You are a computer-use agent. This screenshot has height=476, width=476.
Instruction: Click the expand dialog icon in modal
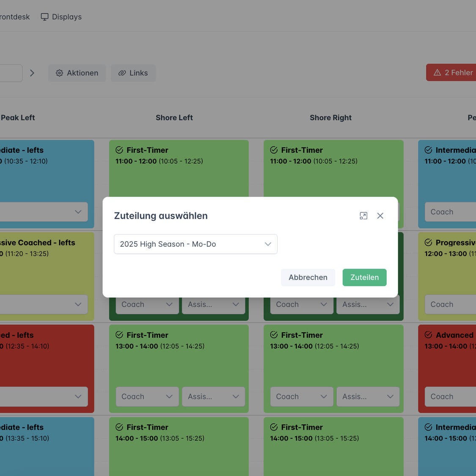pyautogui.click(x=363, y=216)
